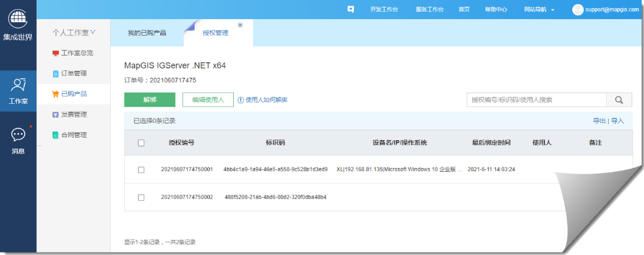Toggle the select-all header checkbox

click(x=141, y=143)
